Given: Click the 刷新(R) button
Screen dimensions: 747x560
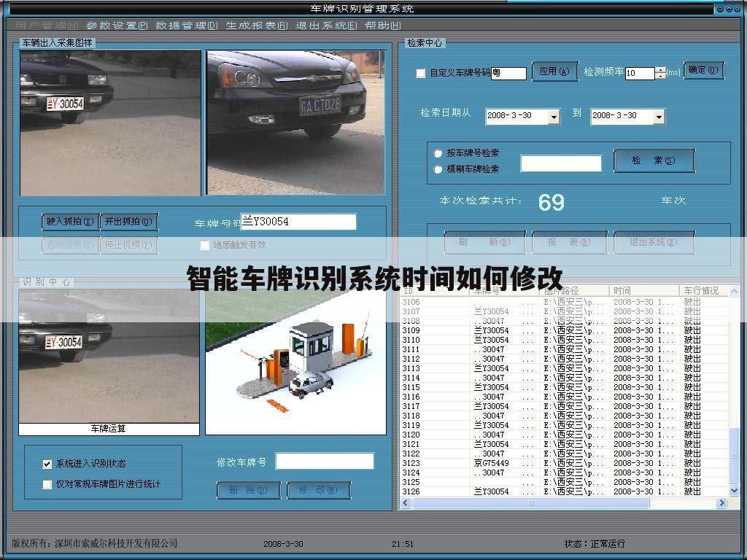Looking at the screenshot, I should point(485,242).
